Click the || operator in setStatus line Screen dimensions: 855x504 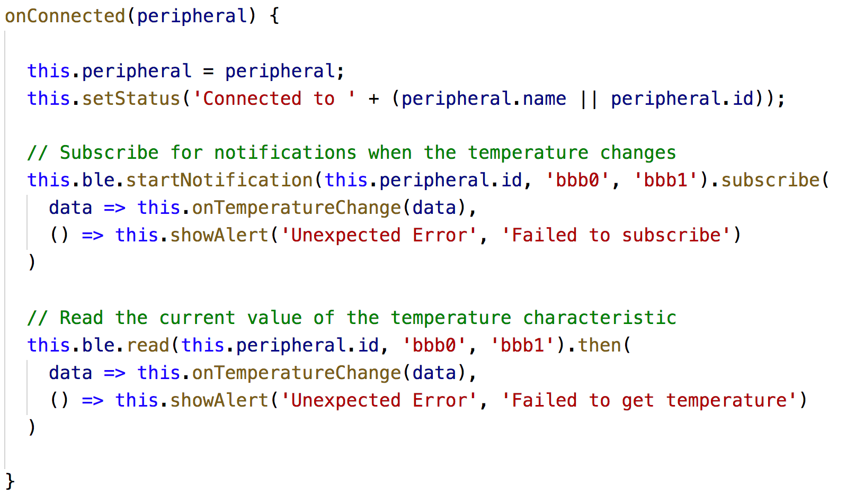[x=589, y=98]
